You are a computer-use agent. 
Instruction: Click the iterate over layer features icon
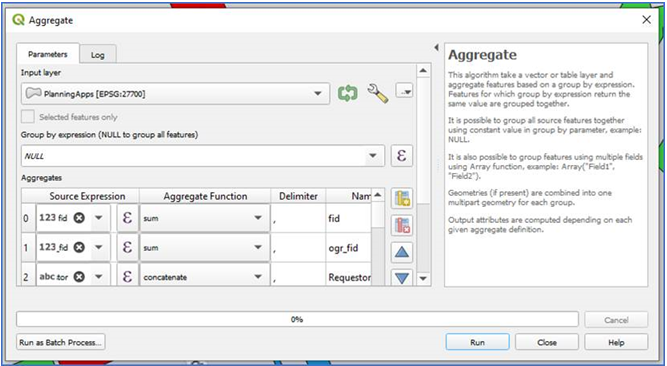click(348, 93)
